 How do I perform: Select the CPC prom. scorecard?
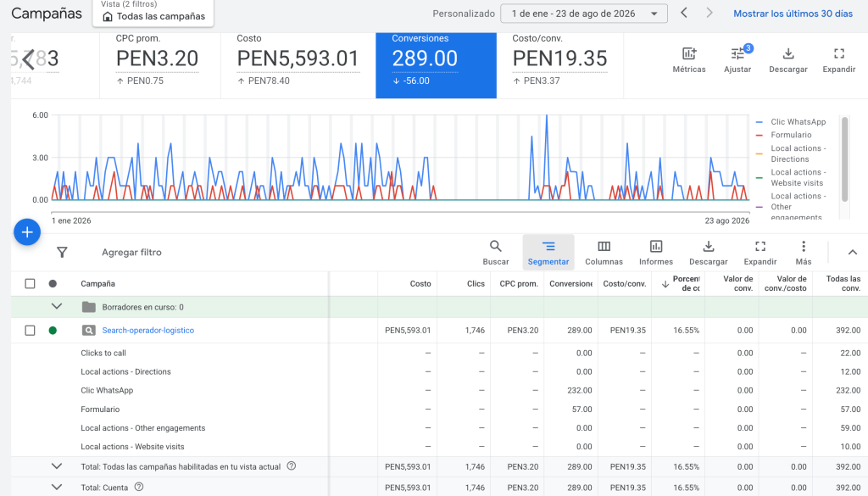point(160,65)
